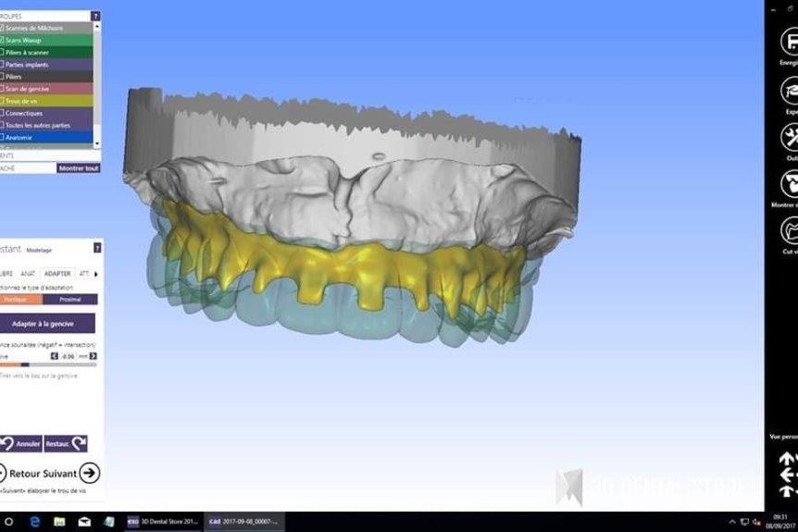
Task: Click the Enregistrer save icon
Action: point(790,42)
